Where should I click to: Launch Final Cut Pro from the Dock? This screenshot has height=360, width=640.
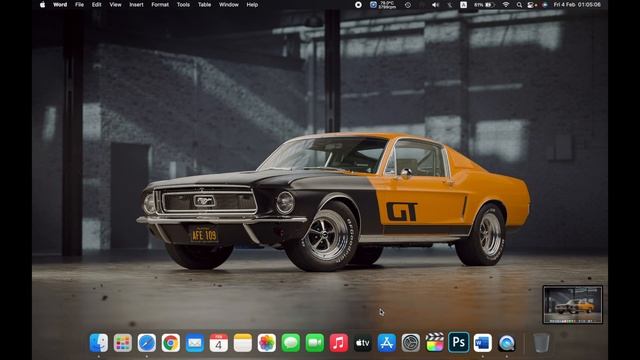point(435,342)
